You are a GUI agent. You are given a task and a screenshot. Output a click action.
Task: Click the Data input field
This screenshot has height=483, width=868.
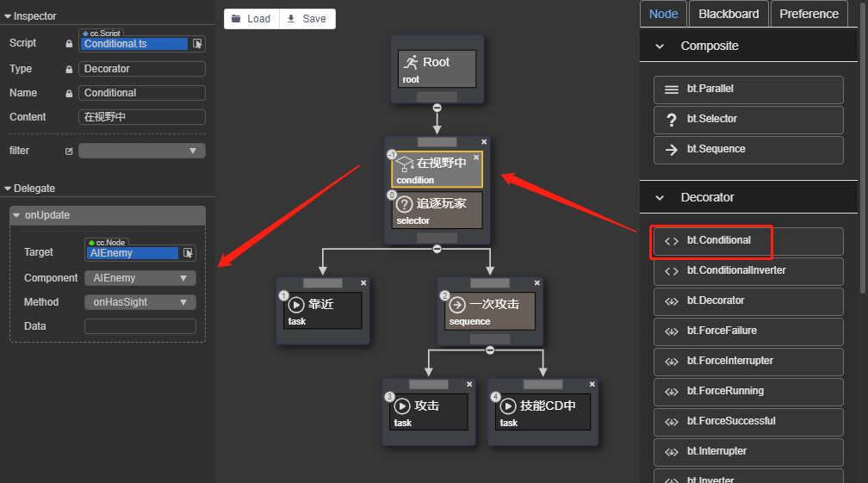point(139,326)
